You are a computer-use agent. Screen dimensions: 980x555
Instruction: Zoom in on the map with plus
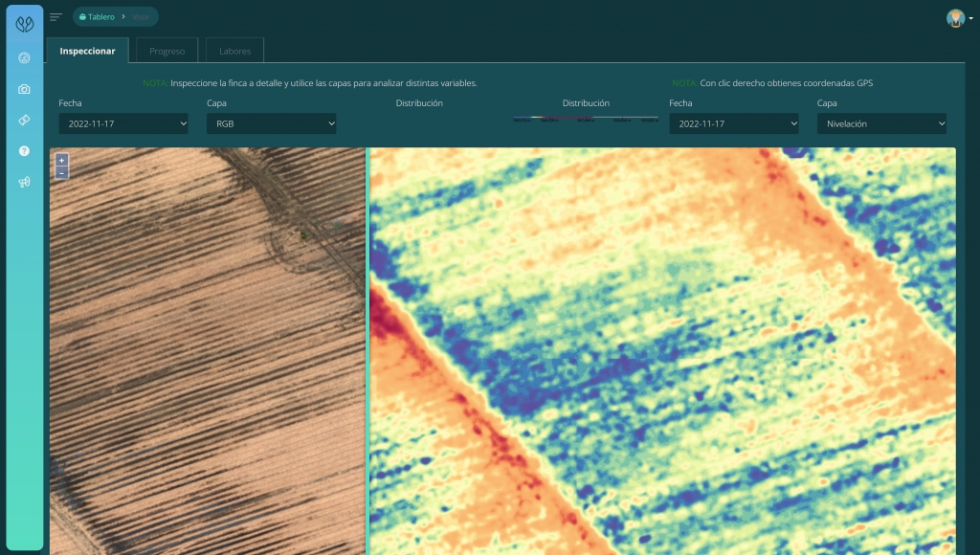[x=61, y=160]
